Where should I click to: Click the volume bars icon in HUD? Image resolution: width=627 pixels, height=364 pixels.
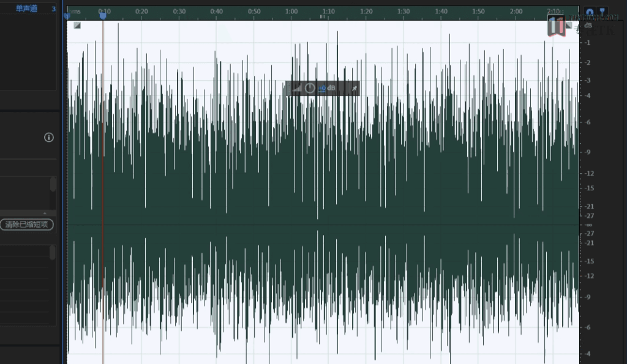coord(297,89)
